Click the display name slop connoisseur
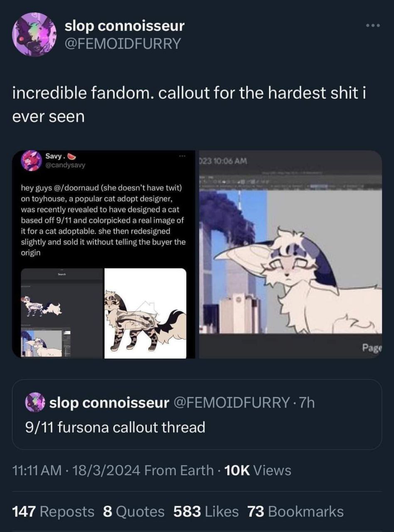Viewport: 394px width, 532px height. click(x=124, y=26)
